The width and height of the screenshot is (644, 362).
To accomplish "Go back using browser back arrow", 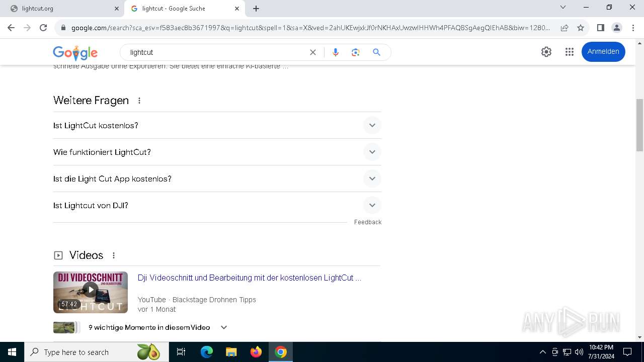I will pos(11,28).
